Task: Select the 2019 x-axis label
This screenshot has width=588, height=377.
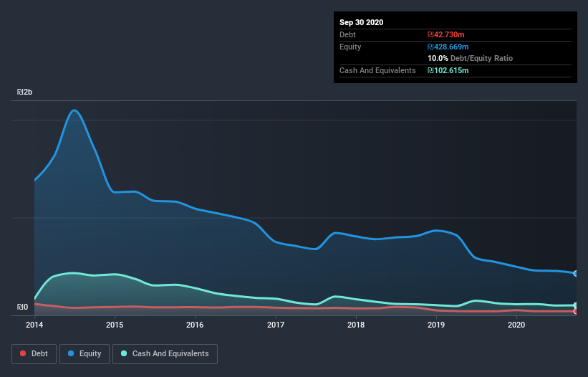Action: (436, 325)
